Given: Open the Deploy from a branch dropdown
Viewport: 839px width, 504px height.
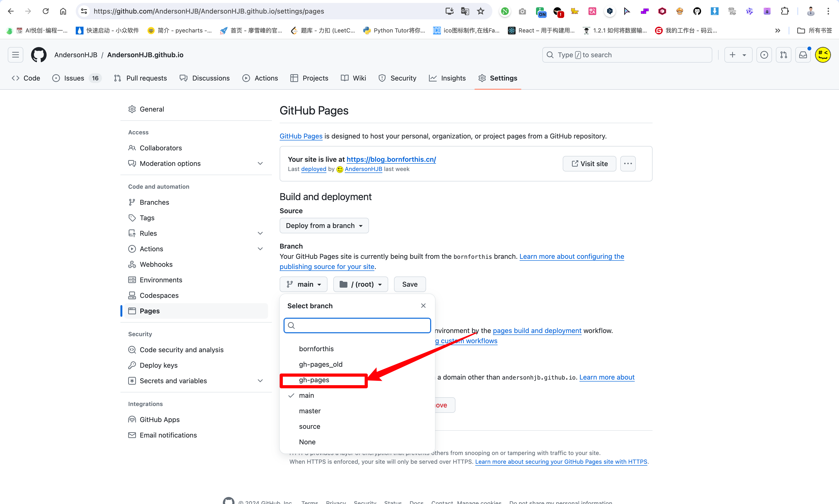Looking at the screenshot, I should 324,226.
